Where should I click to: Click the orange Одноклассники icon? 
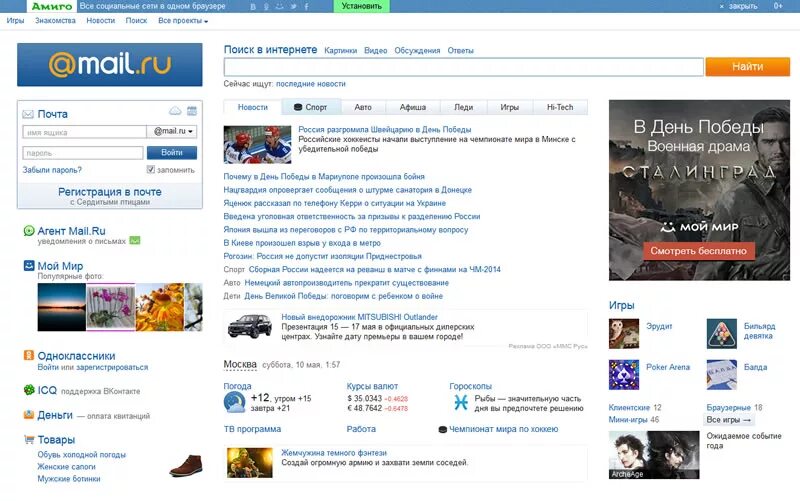tap(29, 355)
